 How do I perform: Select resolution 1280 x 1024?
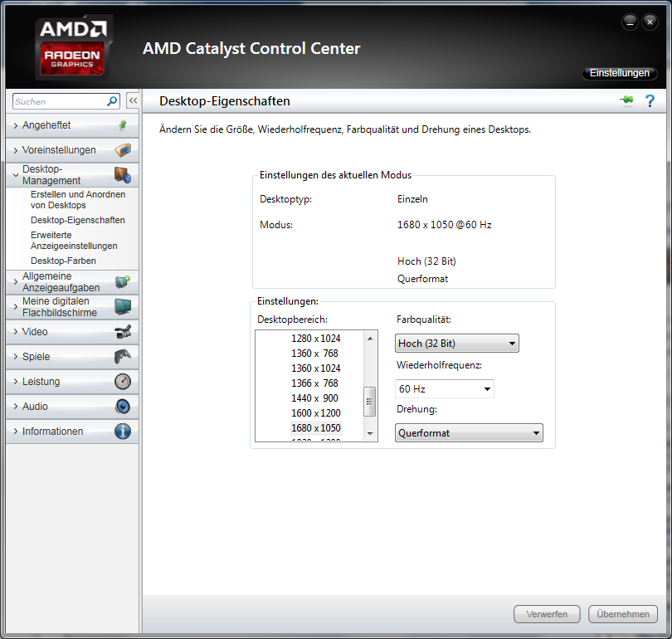coord(316,338)
